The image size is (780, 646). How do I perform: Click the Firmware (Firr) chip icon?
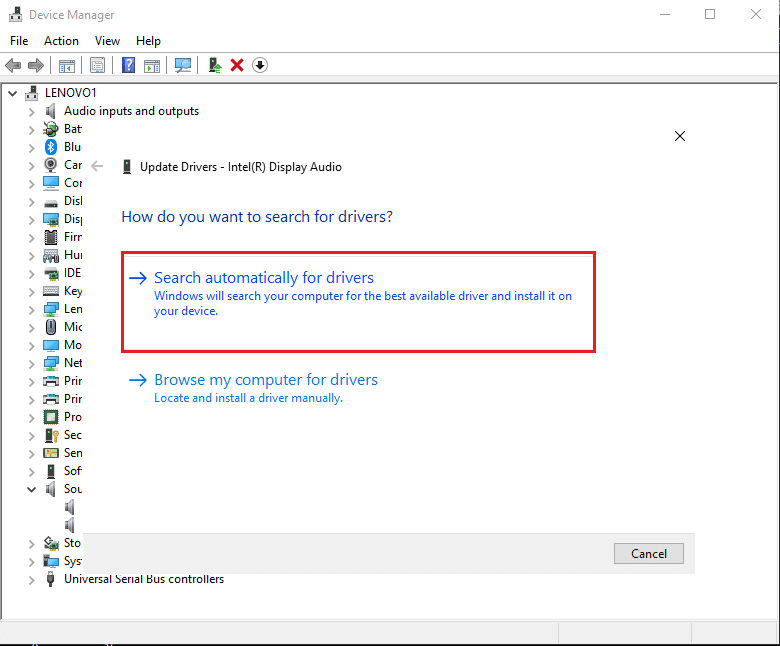pyautogui.click(x=51, y=237)
